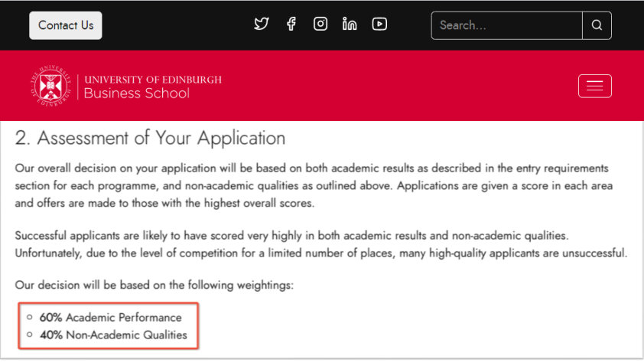Click the Business School wordmark text
This screenshot has width=644, height=363.
[x=136, y=93]
